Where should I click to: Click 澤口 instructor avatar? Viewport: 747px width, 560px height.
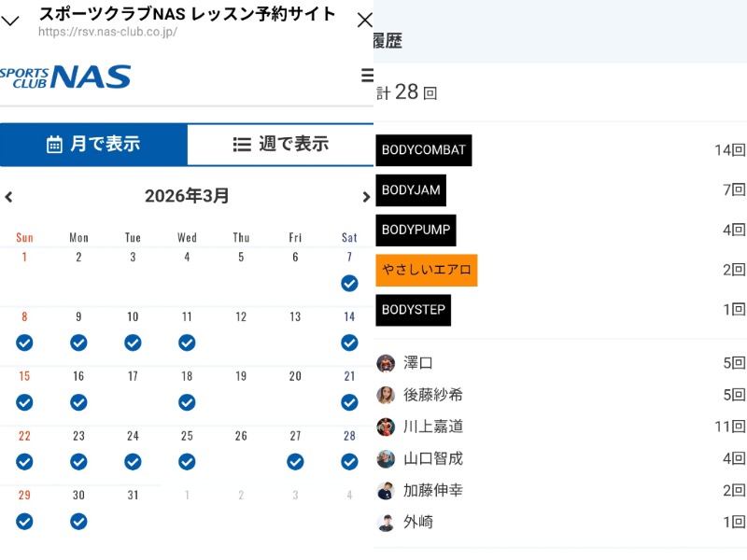click(386, 363)
